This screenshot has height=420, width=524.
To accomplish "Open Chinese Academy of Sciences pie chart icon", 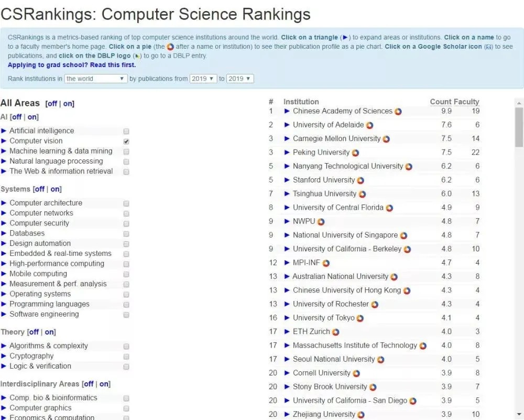I will click(x=398, y=112).
